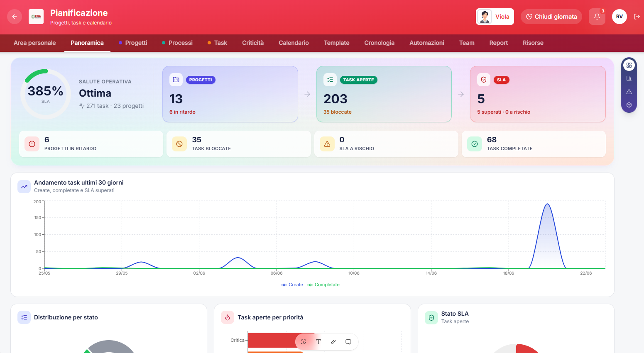This screenshot has width=644, height=353.
Task: Open the Criticità tab
Action: (x=253, y=43)
